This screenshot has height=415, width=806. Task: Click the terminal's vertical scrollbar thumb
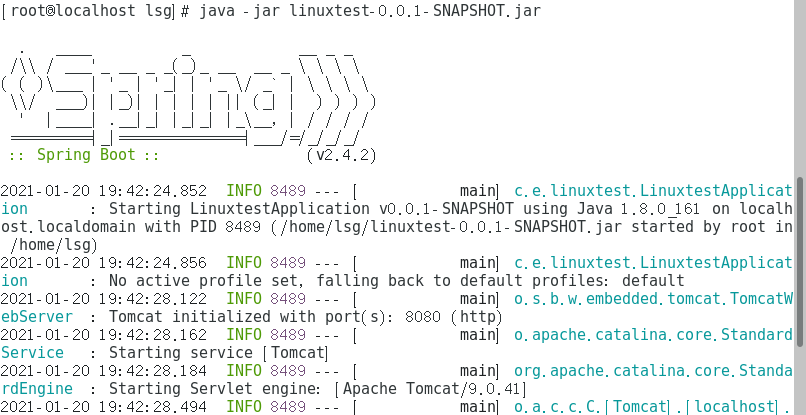click(x=800, y=262)
